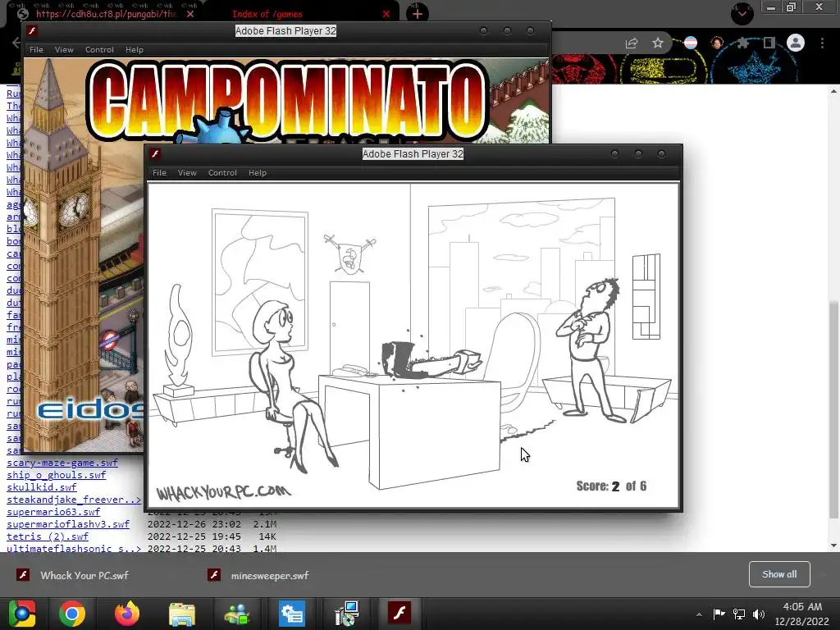
Task: Open a new browser tab
Action: coord(418,13)
